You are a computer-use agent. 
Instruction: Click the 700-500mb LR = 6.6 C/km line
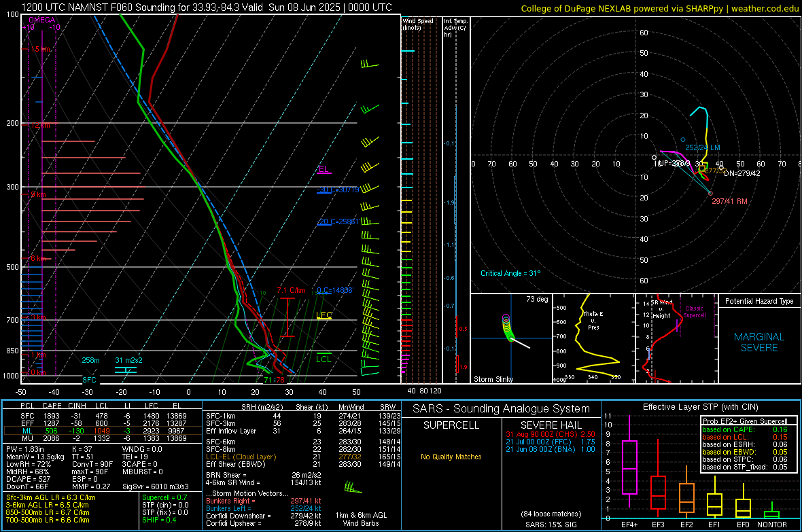pos(48,520)
